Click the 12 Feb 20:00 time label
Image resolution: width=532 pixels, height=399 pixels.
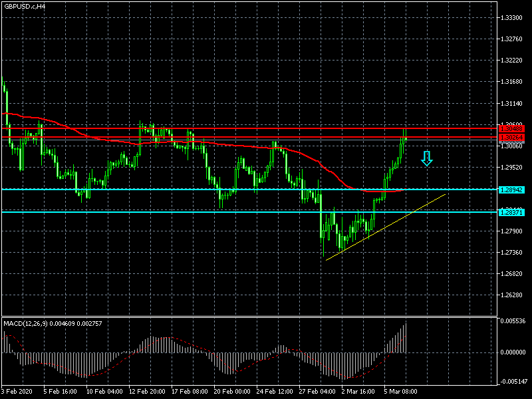point(146,392)
